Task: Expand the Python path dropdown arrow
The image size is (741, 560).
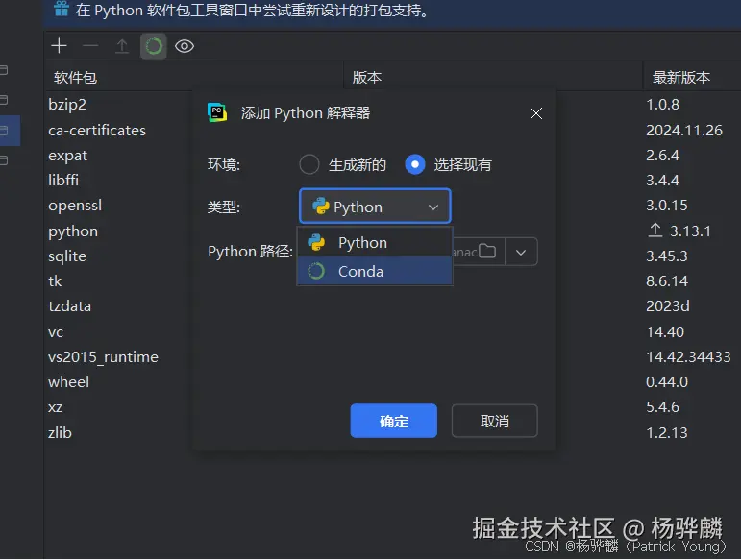Action: coord(521,252)
